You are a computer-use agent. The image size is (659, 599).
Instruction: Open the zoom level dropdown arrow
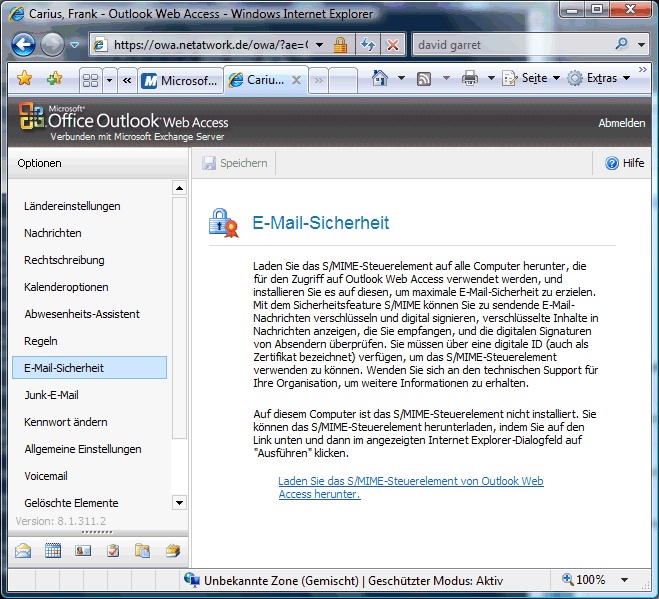[625, 580]
